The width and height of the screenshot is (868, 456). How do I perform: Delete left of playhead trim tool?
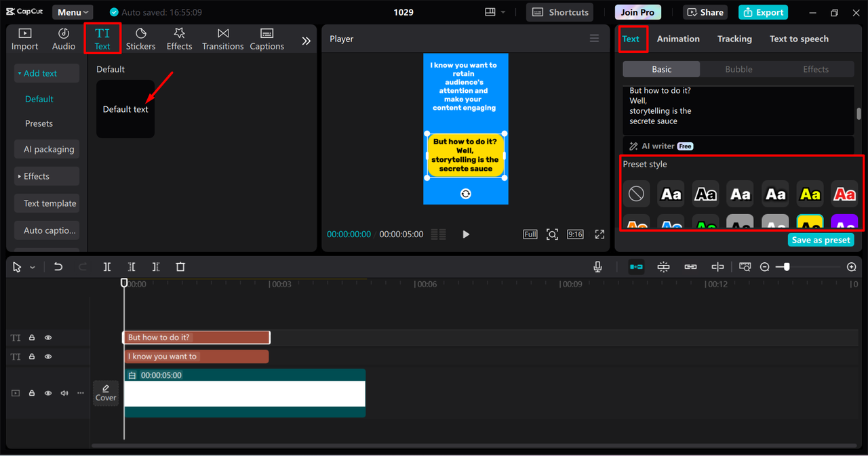(x=132, y=267)
